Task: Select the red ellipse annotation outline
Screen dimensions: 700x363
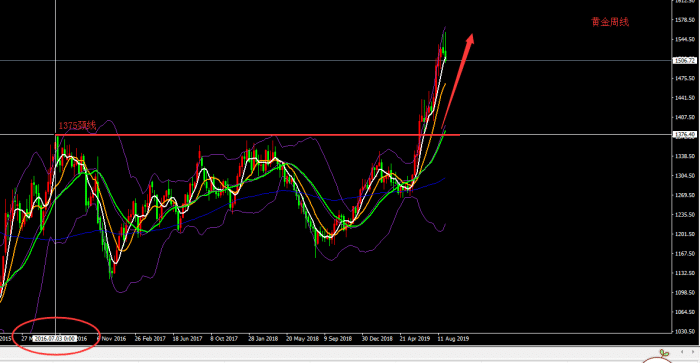Action: pyautogui.click(x=56, y=336)
